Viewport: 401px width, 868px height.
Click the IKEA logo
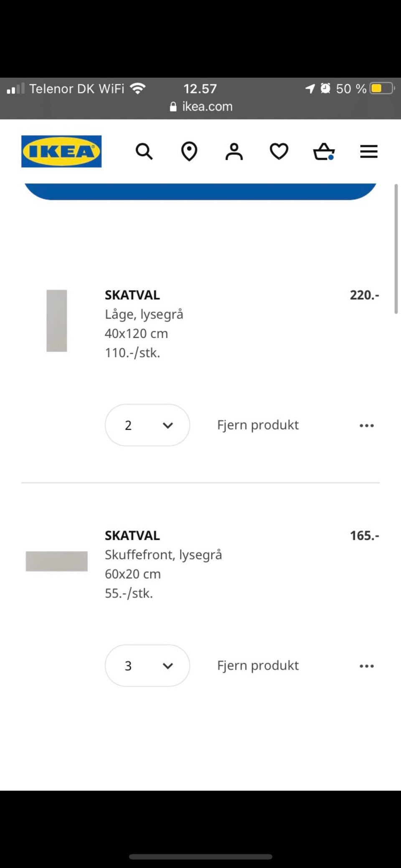[61, 151]
